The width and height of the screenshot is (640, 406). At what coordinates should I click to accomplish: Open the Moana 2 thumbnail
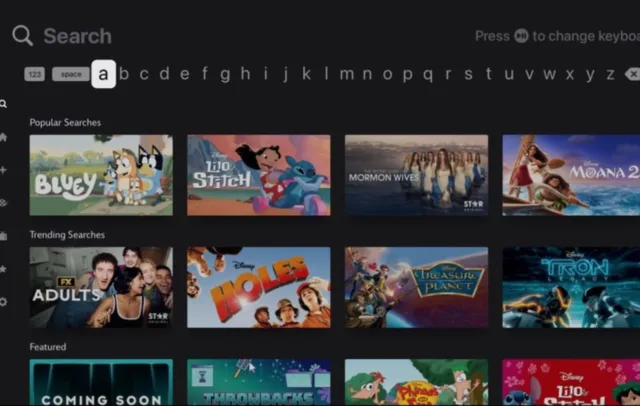coord(571,175)
